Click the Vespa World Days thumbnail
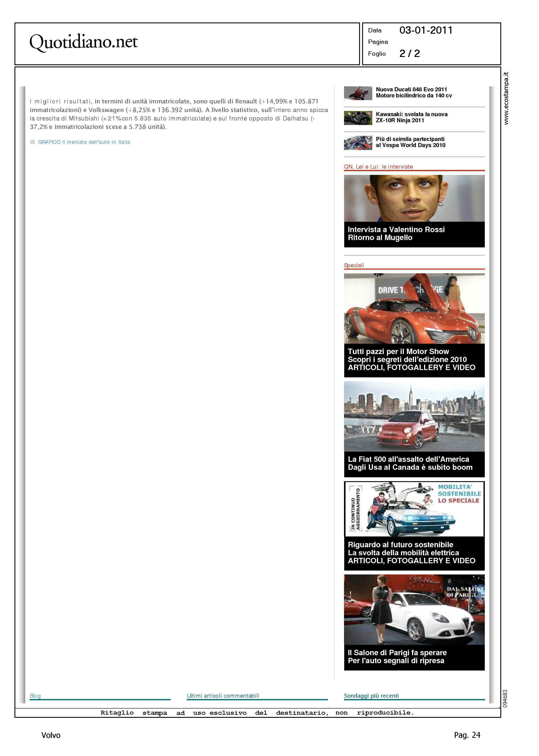The height and width of the screenshot is (756, 539). pos(358,143)
